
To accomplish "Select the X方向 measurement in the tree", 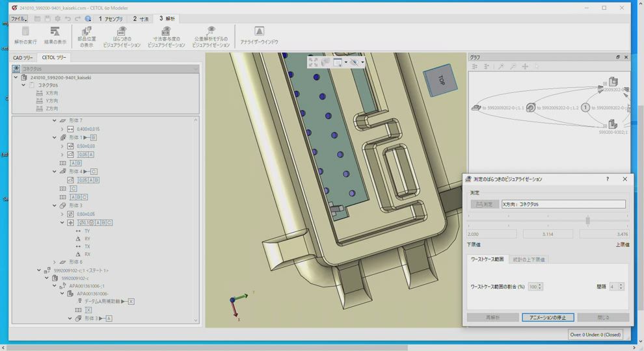I will click(x=51, y=93).
